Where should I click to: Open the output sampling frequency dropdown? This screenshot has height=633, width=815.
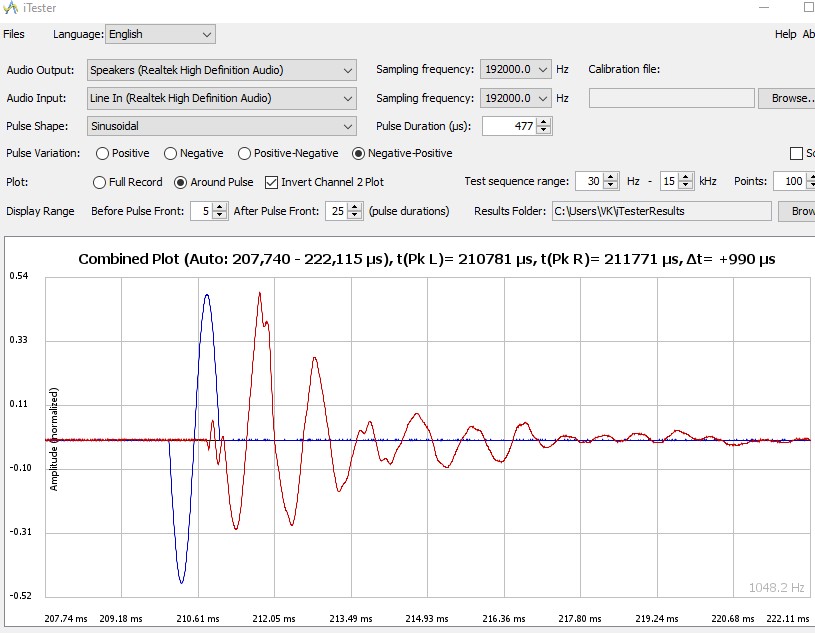(515, 69)
